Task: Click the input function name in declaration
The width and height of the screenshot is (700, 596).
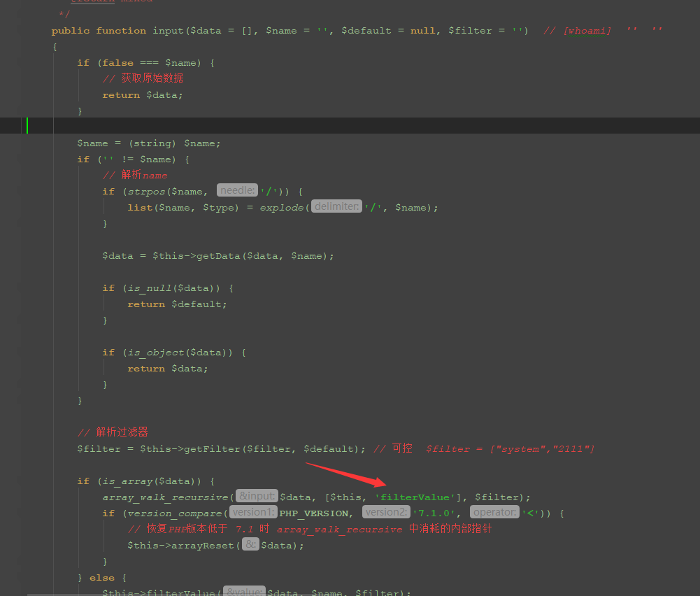Action: pos(168,31)
